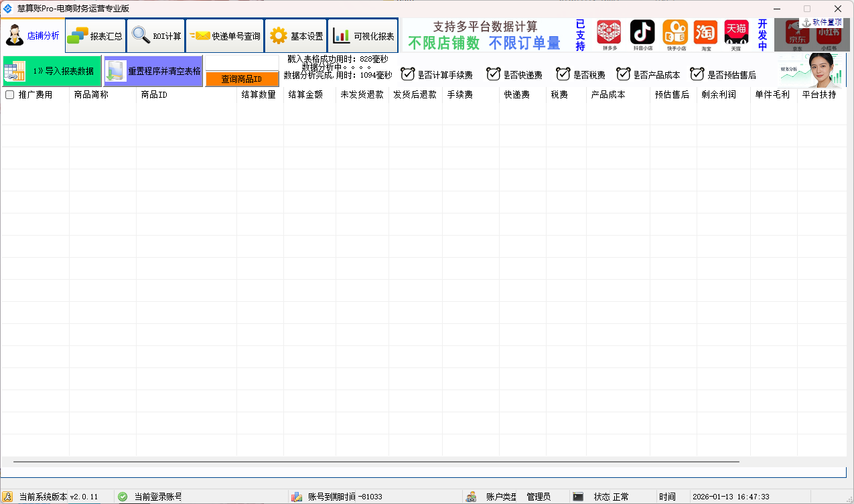Click the Kuaishou shop icon

[675, 32]
